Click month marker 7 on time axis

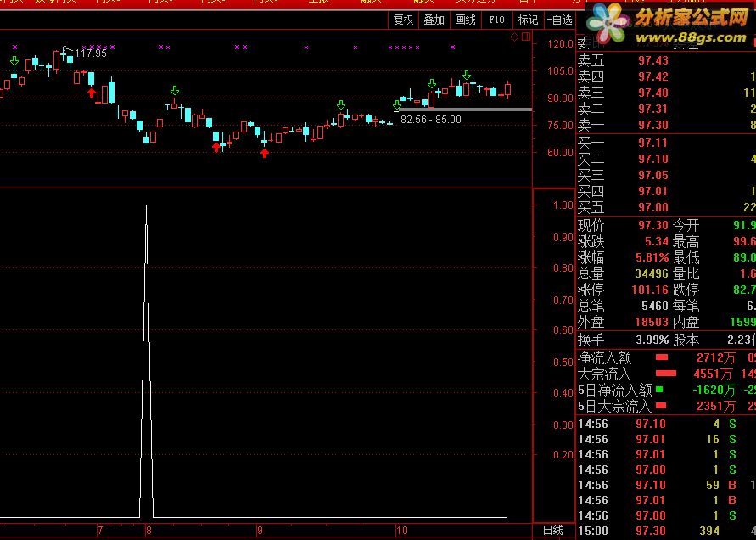coord(100,531)
